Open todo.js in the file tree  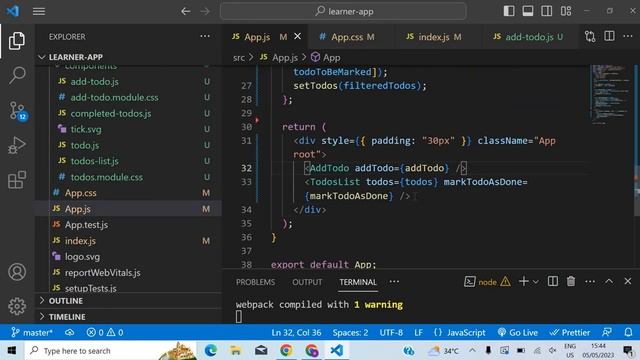[84, 145]
